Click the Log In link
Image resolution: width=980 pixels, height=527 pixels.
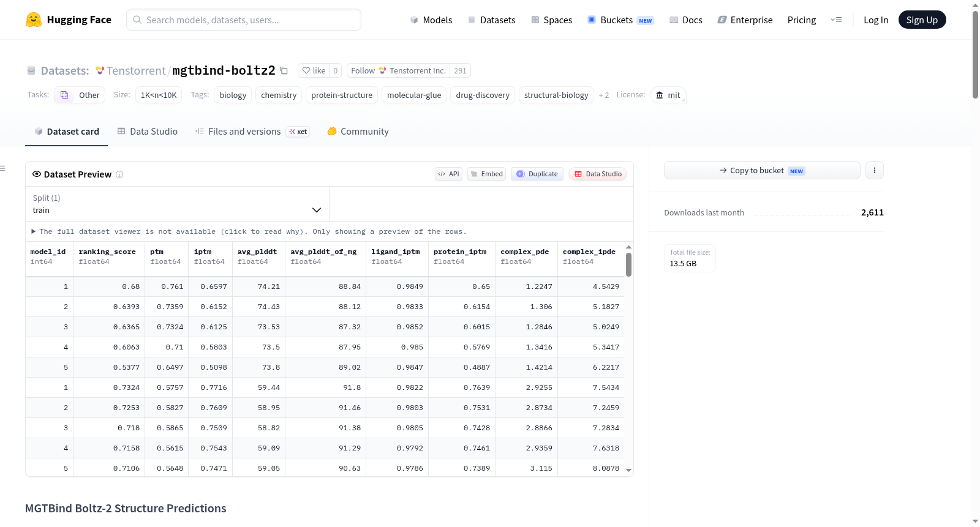(876, 20)
